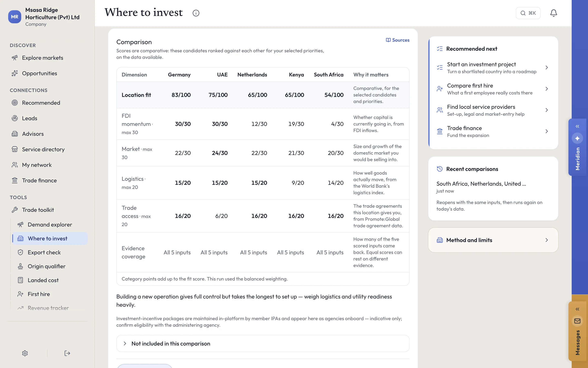Click the Export check shield icon
The width and height of the screenshot is (588, 368).
click(x=20, y=252)
